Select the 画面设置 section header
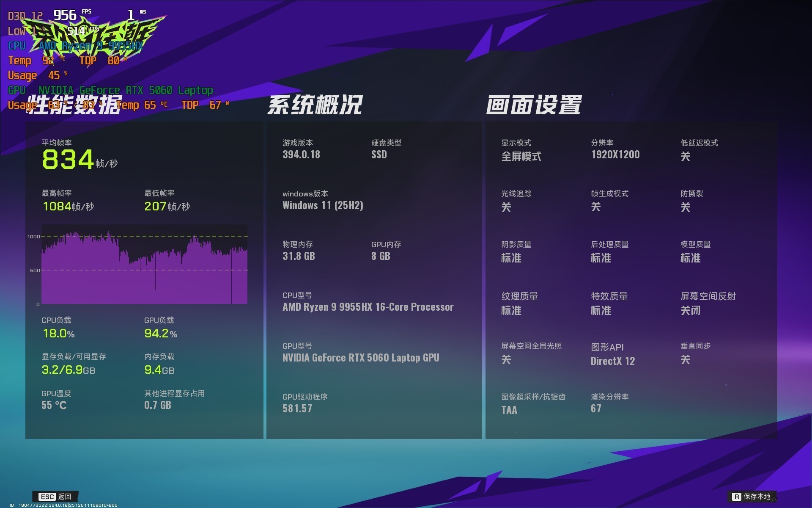The height and width of the screenshot is (508, 812). [x=536, y=105]
